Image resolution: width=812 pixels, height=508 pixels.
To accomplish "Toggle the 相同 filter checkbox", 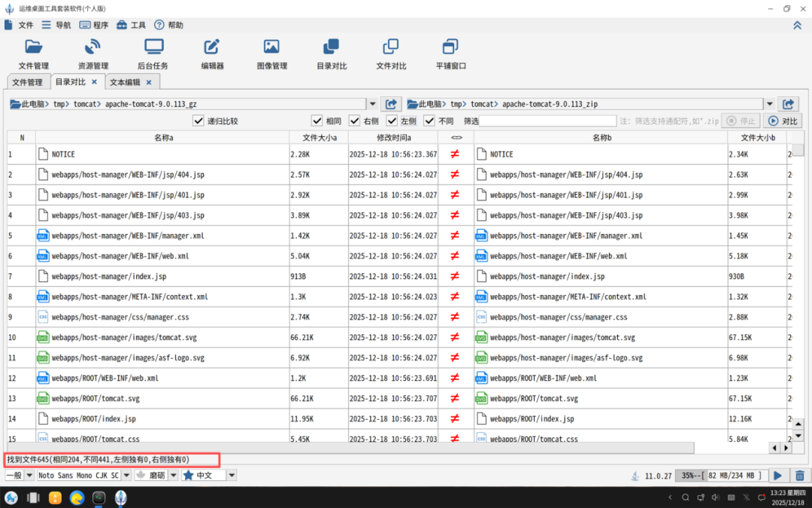I will 317,120.
